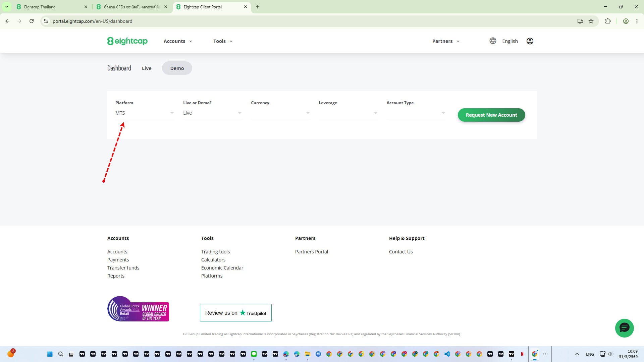Open the live chat bubble icon
644x362 pixels.
(x=624, y=328)
